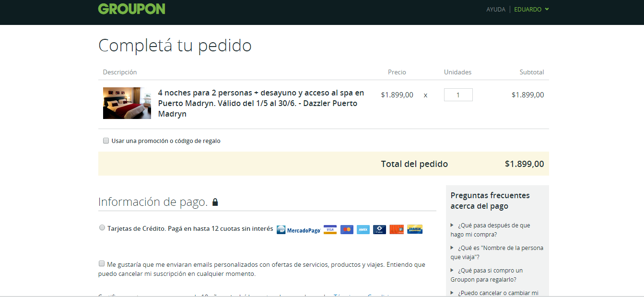Click the padlock icon beside Información de pago
Viewport: 644px width, 297px height.
(215, 202)
